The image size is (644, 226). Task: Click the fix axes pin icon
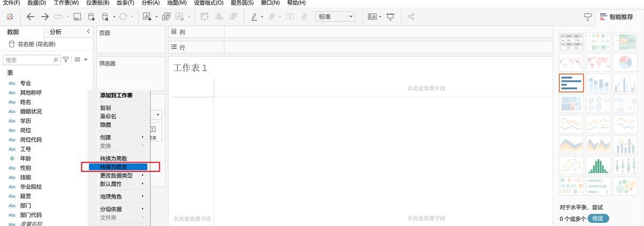[304, 17]
